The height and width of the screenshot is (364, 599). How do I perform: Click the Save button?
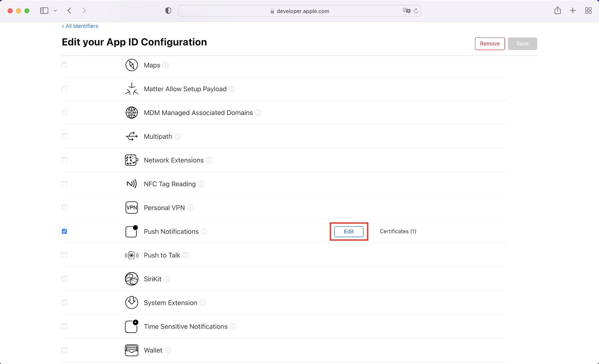pos(522,44)
